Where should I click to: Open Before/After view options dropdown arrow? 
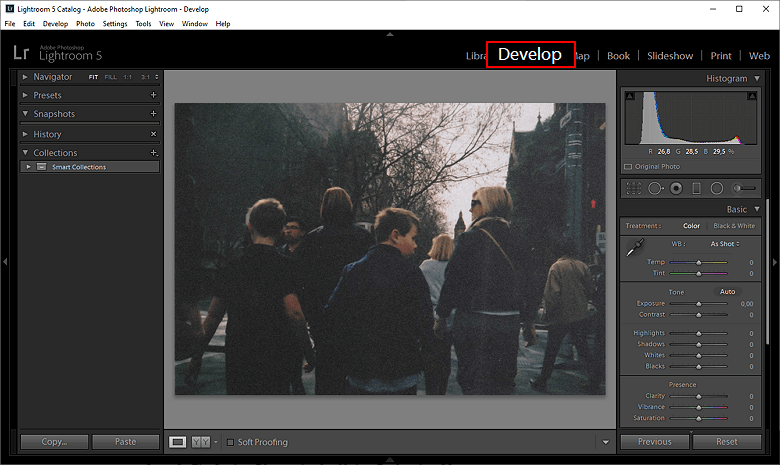pos(215,442)
